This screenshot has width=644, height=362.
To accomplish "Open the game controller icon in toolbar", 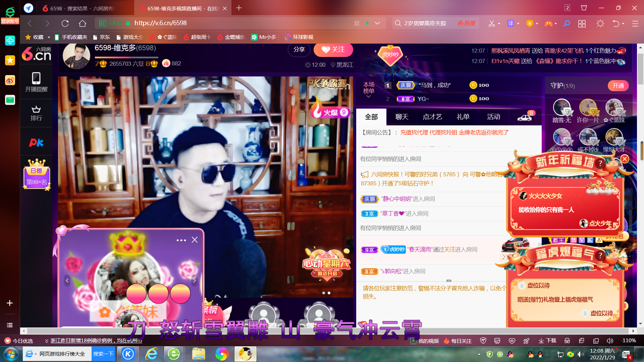I will 548,23.
